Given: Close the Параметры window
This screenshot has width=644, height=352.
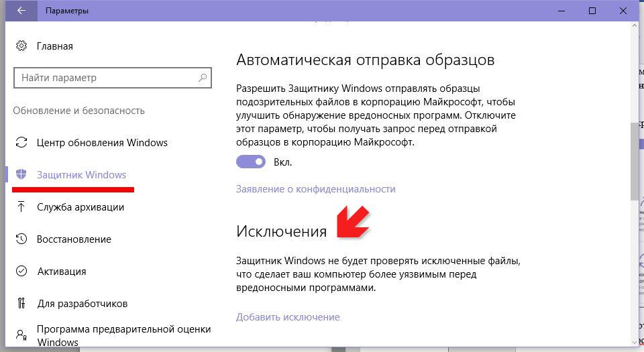Looking at the screenshot, I should (x=623, y=11).
